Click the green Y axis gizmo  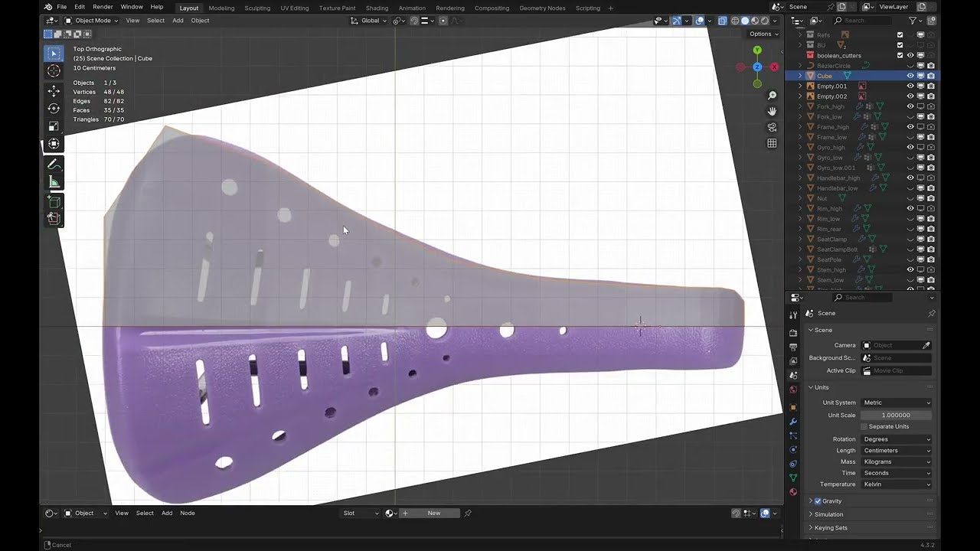click(757, 51)
